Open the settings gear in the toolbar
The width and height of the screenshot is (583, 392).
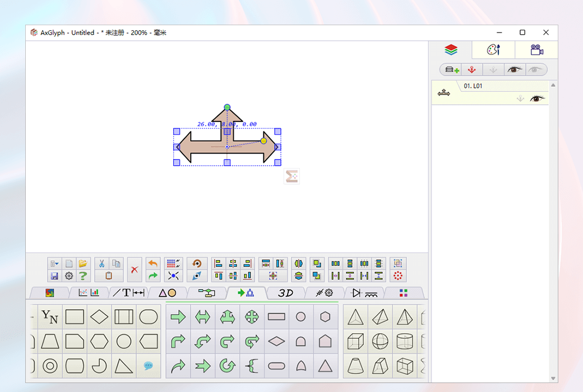(x=68, y=275)
